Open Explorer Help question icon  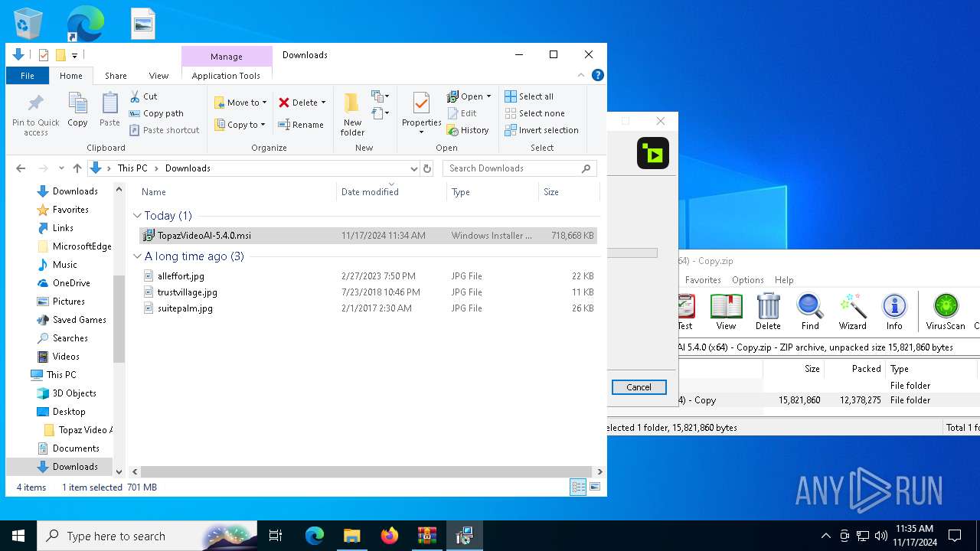598,75
